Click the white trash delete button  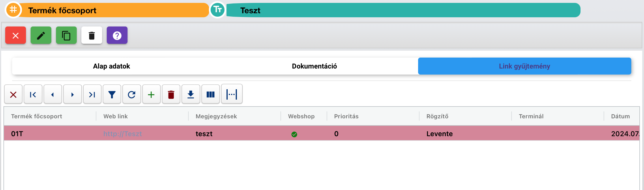coord(92,35)
